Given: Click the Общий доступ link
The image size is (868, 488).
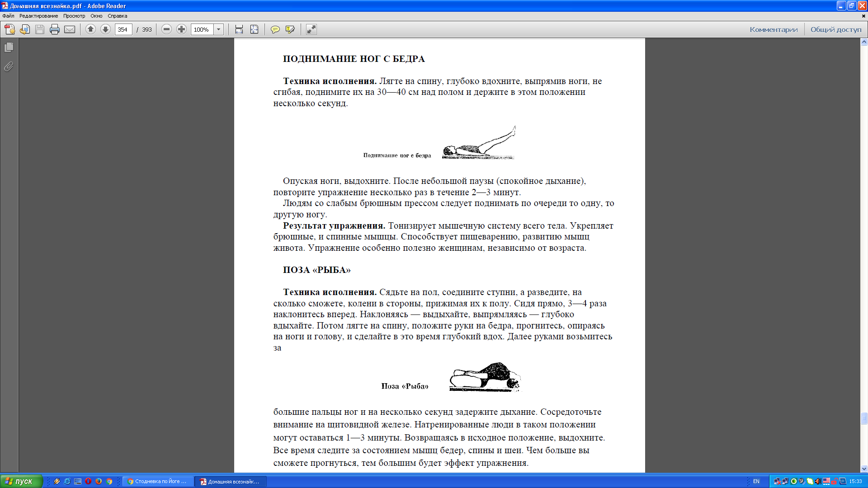Looking at the screenshot, I should click(x=836, y=29).
